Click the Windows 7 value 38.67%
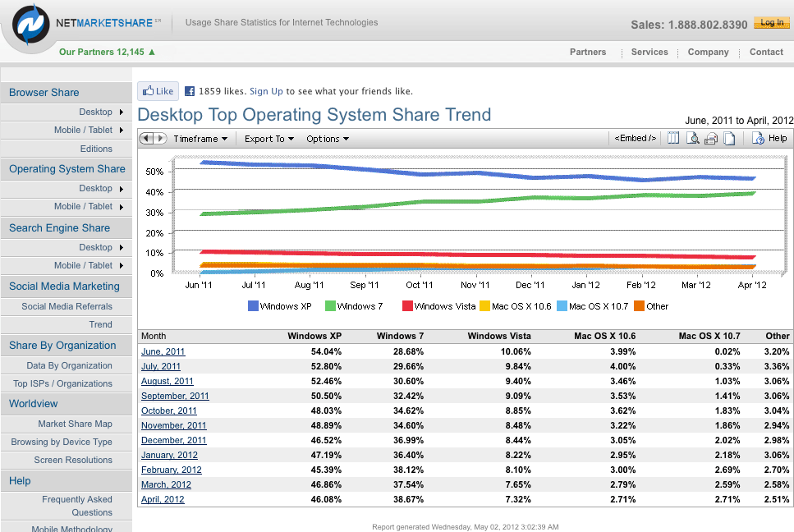 click(x=408, y=499)
